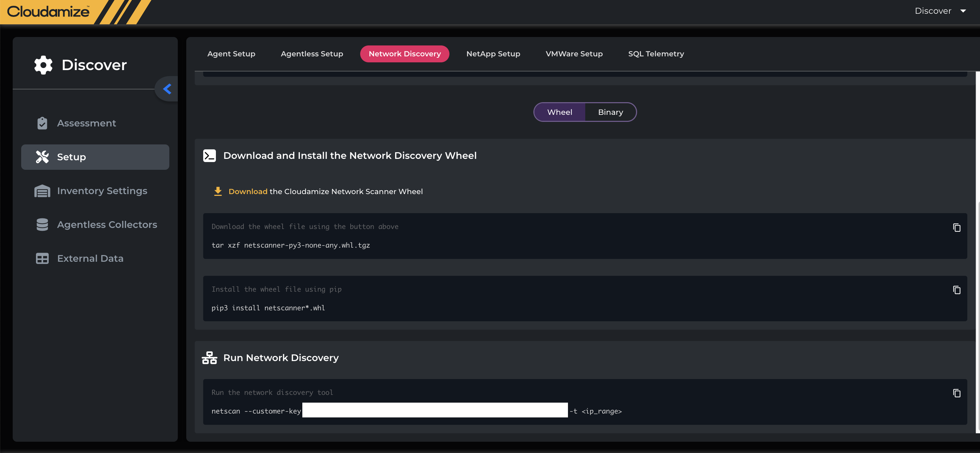
Task: Collapse the sidebar with blue chevron
Action: coord(167,89)
